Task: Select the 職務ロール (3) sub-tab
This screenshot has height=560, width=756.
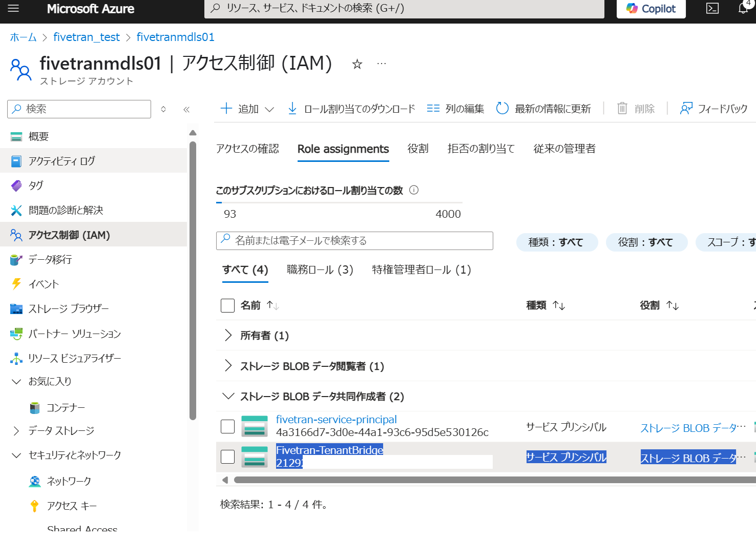Action: coord(320,270)
